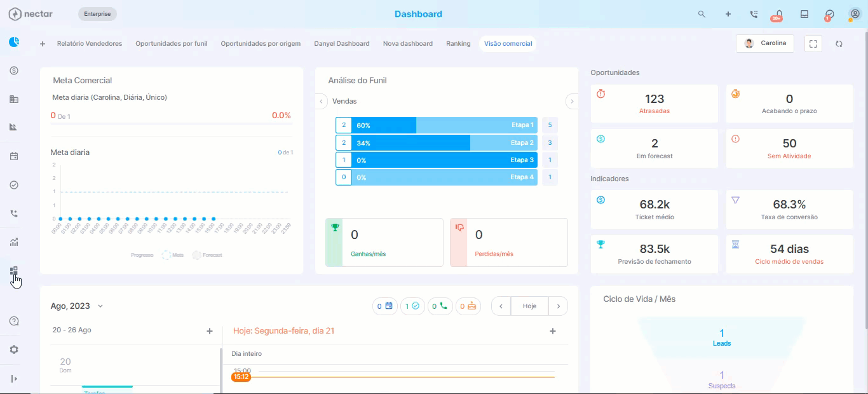Open the inbox tray icon

point(804,14)
